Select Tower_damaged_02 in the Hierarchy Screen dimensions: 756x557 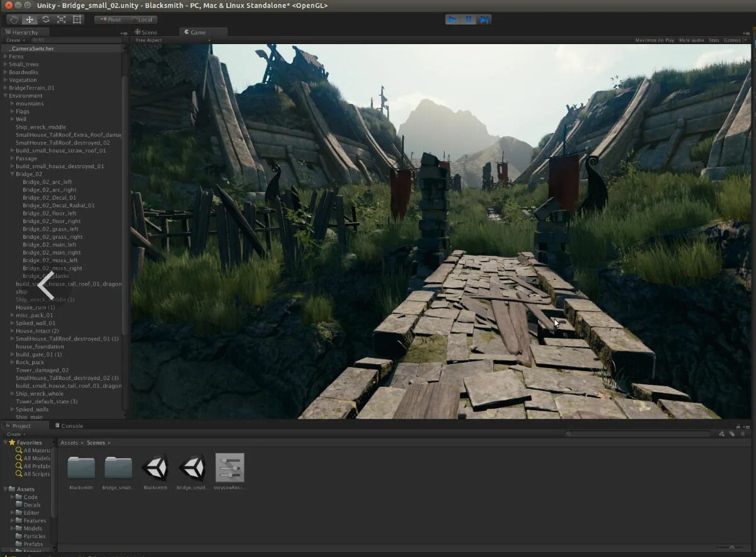tap(42, 370)
